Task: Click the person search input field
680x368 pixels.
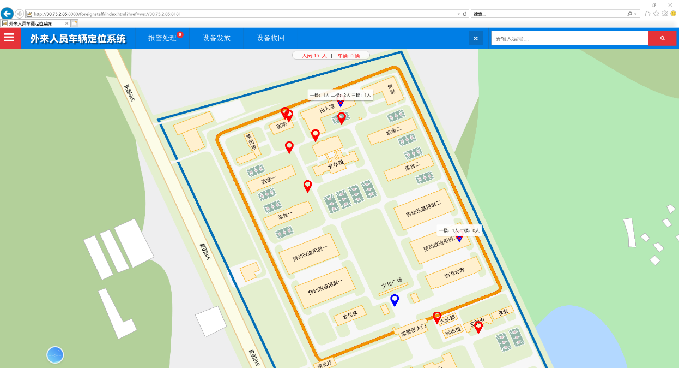Action: [x=570, y=38]
